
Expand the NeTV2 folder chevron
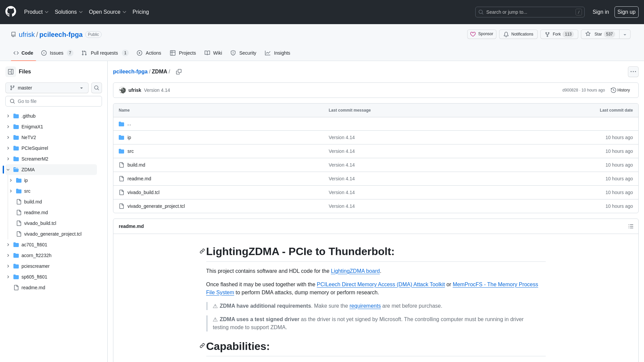pyautogui.click(x=8, y=137)
